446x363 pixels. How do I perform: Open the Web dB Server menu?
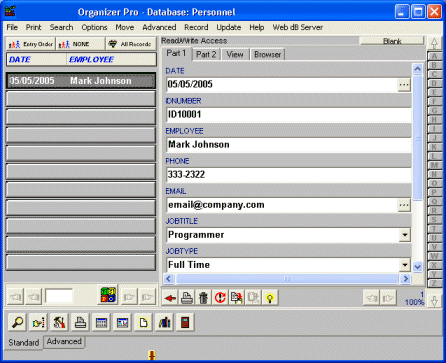(298, 27)
